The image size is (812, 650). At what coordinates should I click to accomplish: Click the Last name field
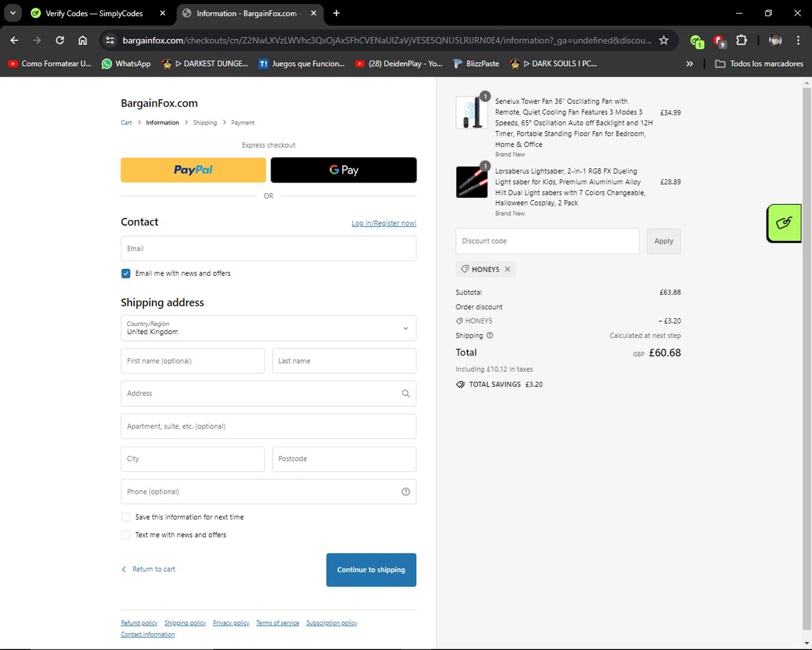coord(344,361)
